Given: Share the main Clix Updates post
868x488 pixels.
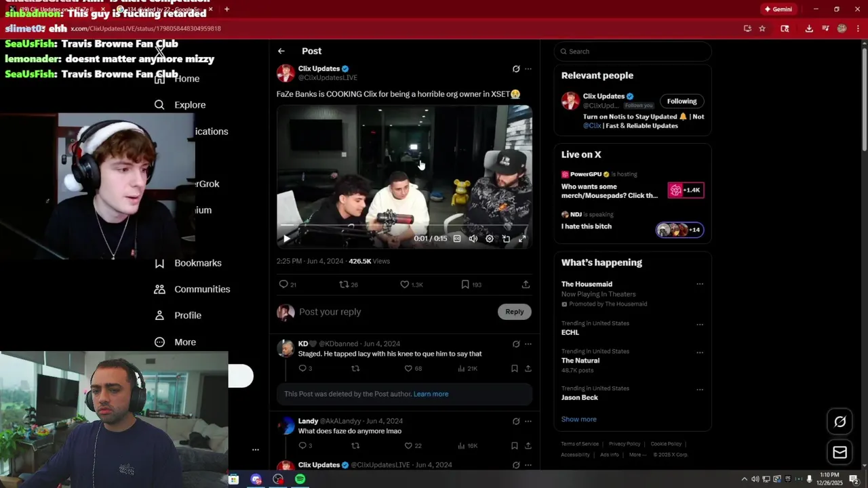Looking at the screenshot, I should pos(526,285).
